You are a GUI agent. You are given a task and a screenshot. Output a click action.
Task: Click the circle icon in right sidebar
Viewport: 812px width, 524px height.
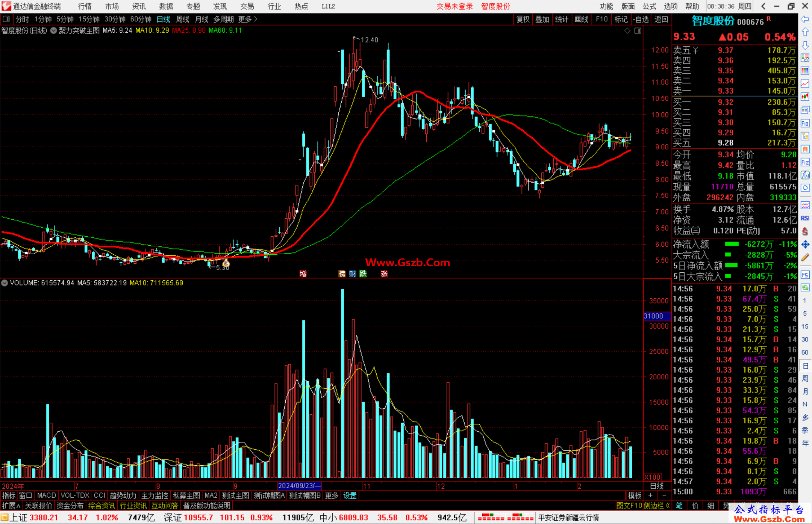coord(805,188)
